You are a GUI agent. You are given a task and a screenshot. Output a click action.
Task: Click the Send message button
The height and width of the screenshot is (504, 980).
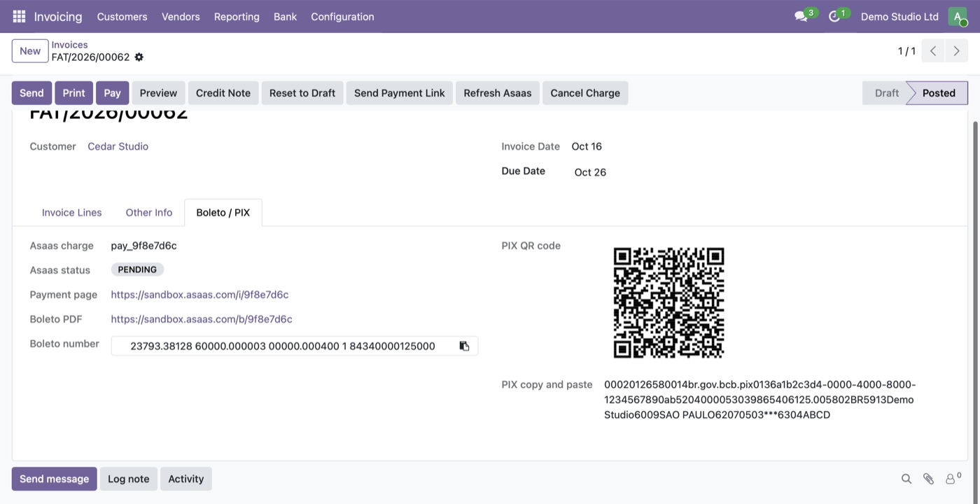click(x=54, y=479)
